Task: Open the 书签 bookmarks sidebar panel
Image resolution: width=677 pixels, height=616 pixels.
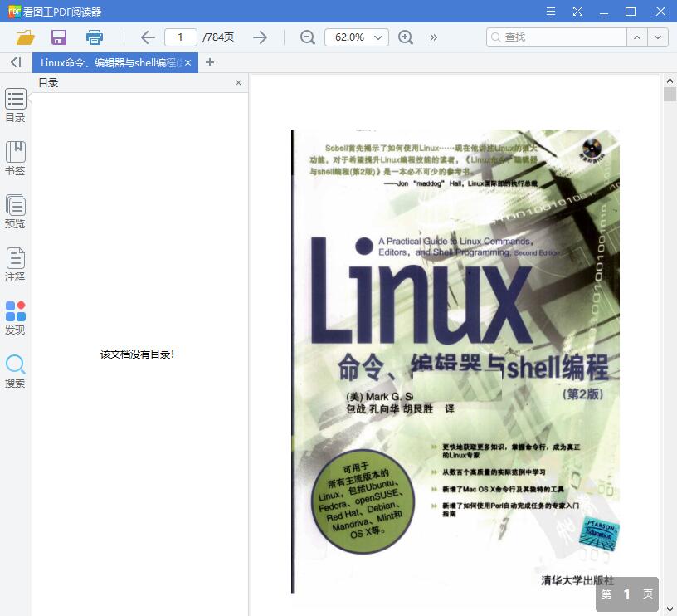Action: tap(16, 159)
